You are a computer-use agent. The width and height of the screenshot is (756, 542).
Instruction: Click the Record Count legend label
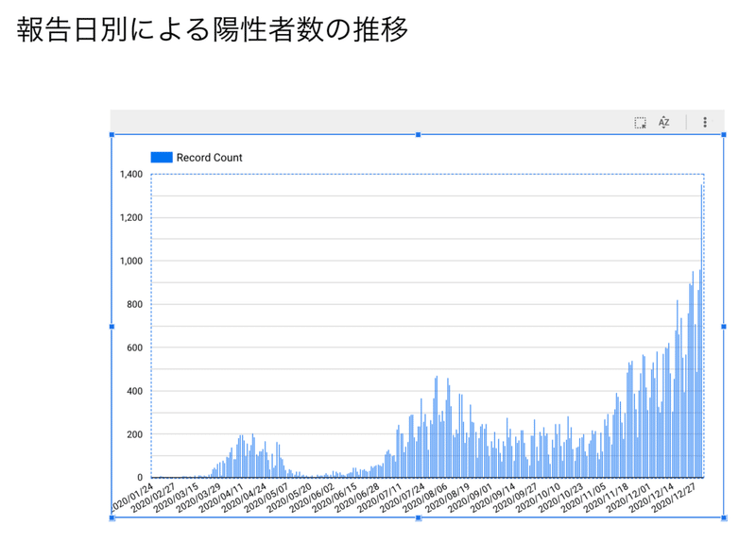209,158
